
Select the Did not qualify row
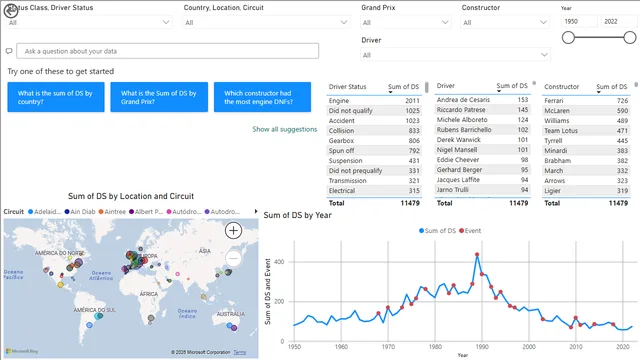click(374, 111)
